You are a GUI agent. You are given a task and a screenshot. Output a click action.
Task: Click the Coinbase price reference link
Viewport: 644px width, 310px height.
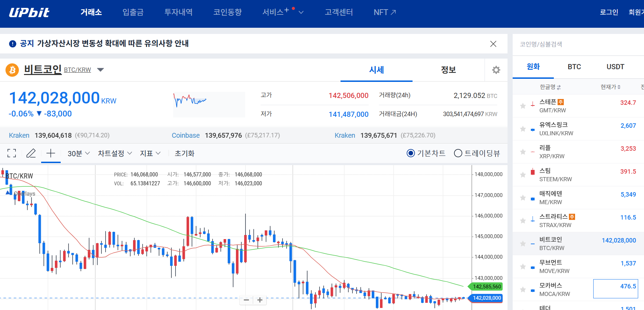tap(186, 135)
